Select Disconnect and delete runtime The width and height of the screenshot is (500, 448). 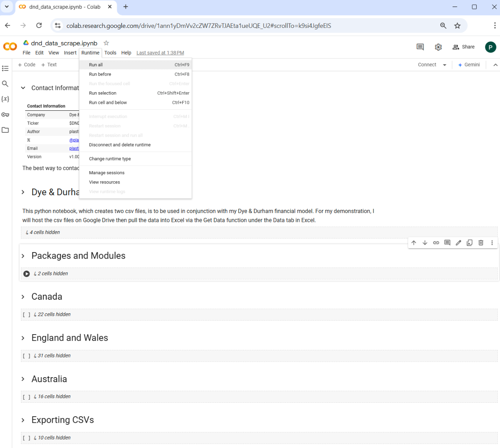point(136,145)
